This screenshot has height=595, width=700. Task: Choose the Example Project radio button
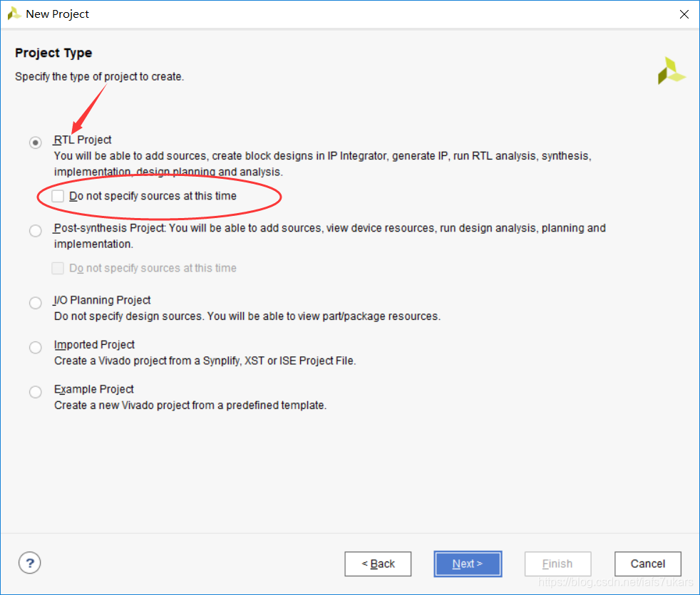coord(35,392)
